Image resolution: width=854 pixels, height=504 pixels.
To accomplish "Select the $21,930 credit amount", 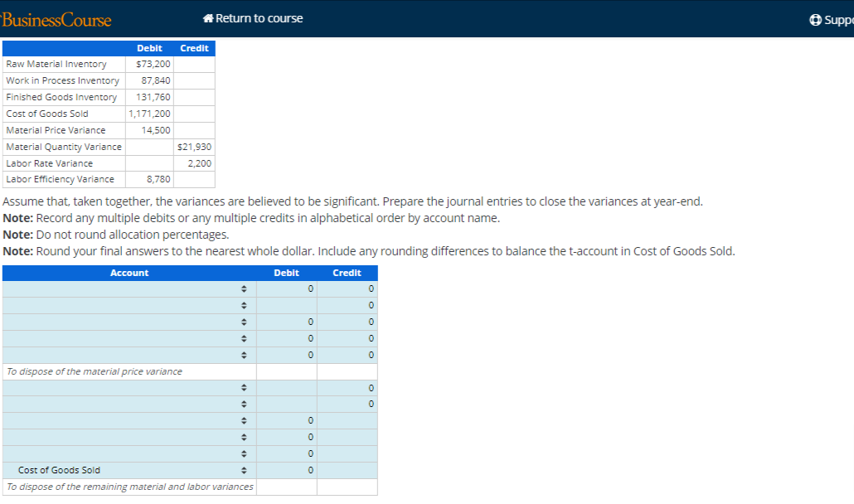I will point(195,147).
